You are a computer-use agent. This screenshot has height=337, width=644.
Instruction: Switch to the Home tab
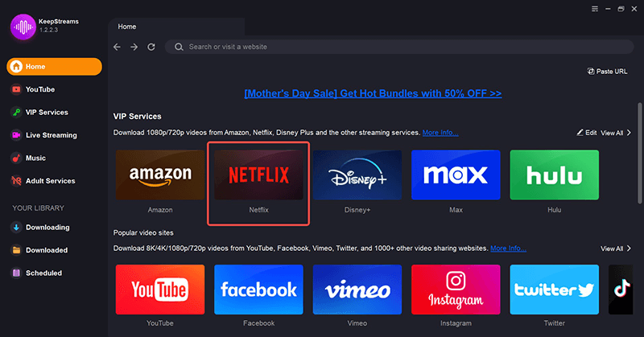[127, 27]
